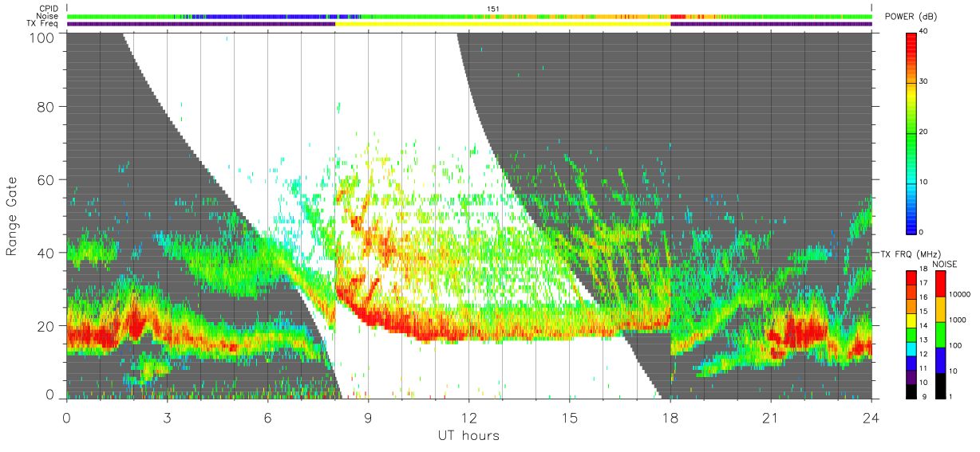The width and height of the screenshot is (980, 452).
Task: Click the red noise segment near 18 UT
Action: click(678, 16)
